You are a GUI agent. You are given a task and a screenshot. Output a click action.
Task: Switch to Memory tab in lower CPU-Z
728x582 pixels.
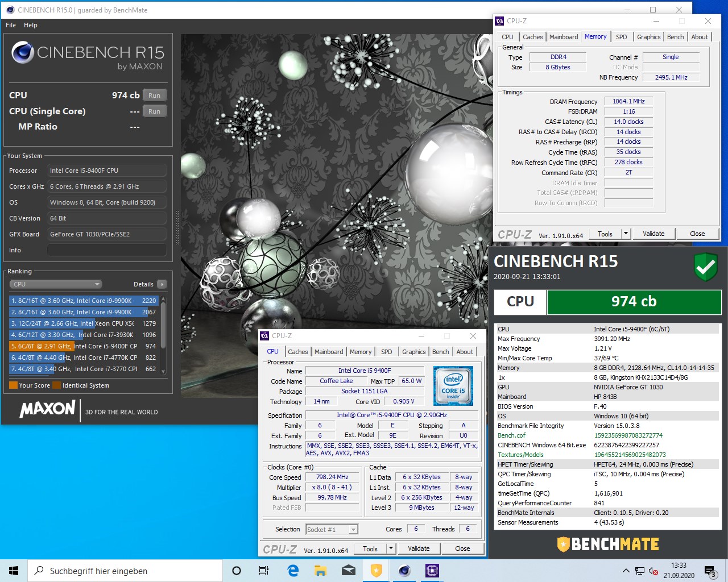pos(361,352)
